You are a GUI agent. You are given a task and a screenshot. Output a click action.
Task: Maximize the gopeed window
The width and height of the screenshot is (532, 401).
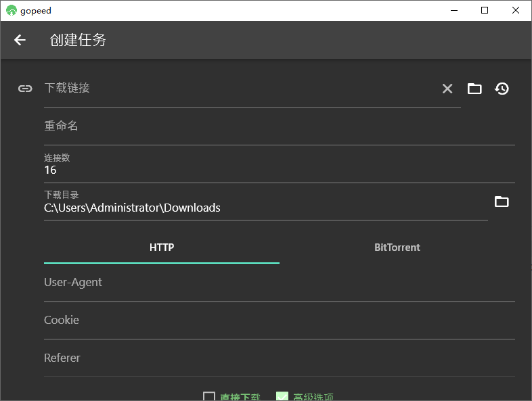tap(485, 10)
